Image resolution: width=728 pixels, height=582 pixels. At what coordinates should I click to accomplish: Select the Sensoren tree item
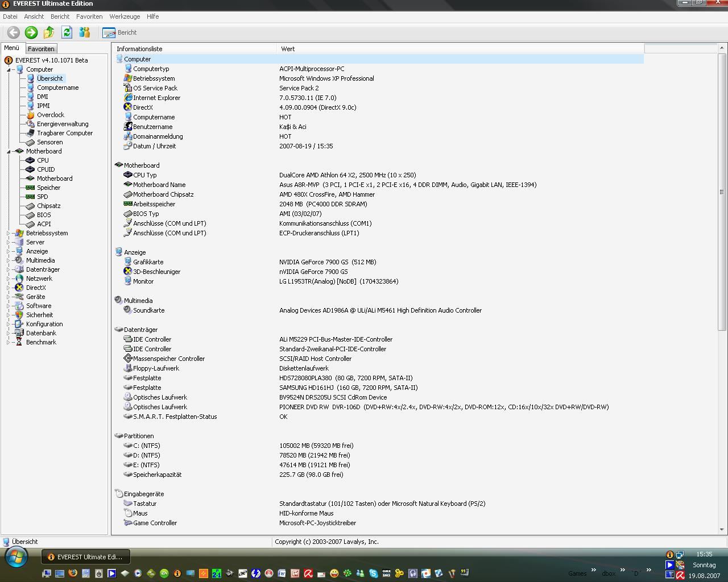pyautogui.click(x=49, y=142)
